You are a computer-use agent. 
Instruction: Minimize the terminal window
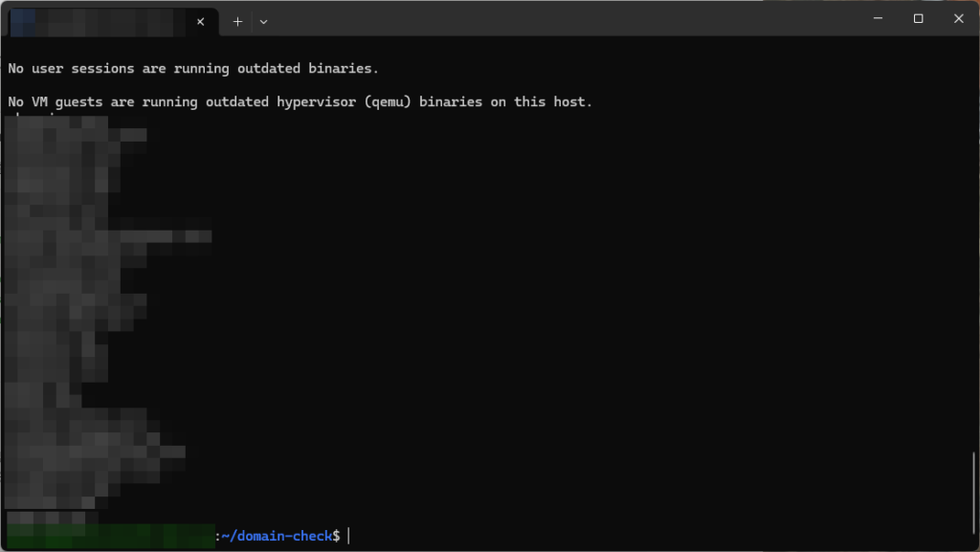point(879,18)
